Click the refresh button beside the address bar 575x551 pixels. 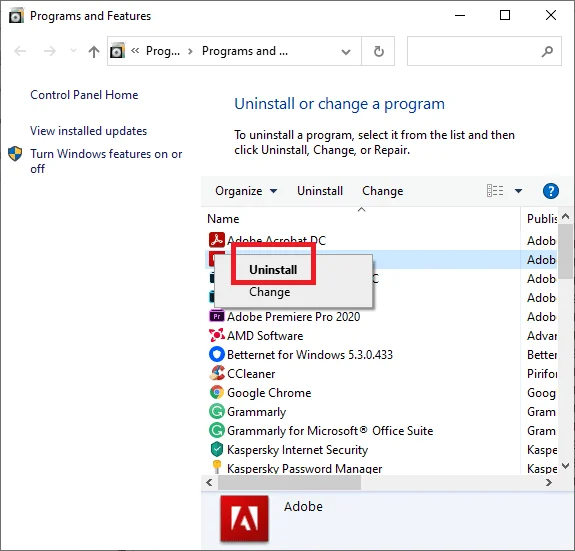378,51
